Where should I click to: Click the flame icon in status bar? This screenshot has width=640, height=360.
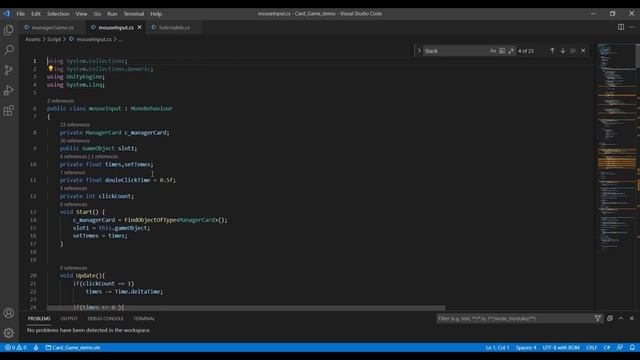36,348
